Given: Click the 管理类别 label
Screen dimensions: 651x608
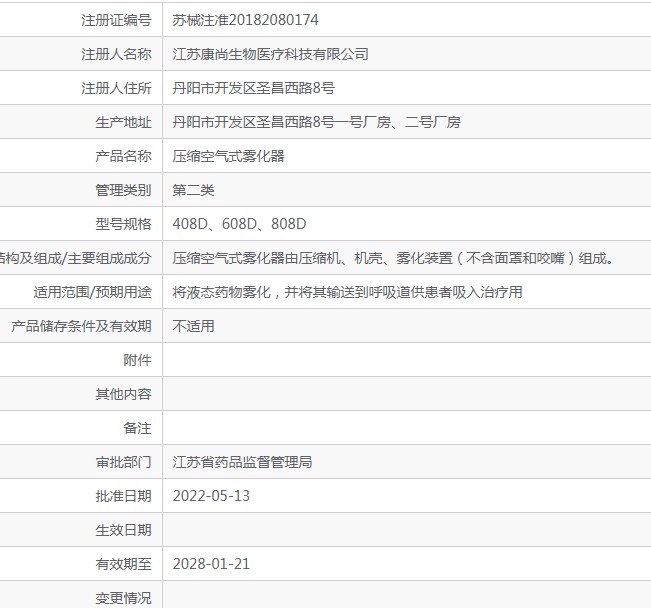Looking at the screenshot, I should (x=123, y=190).
